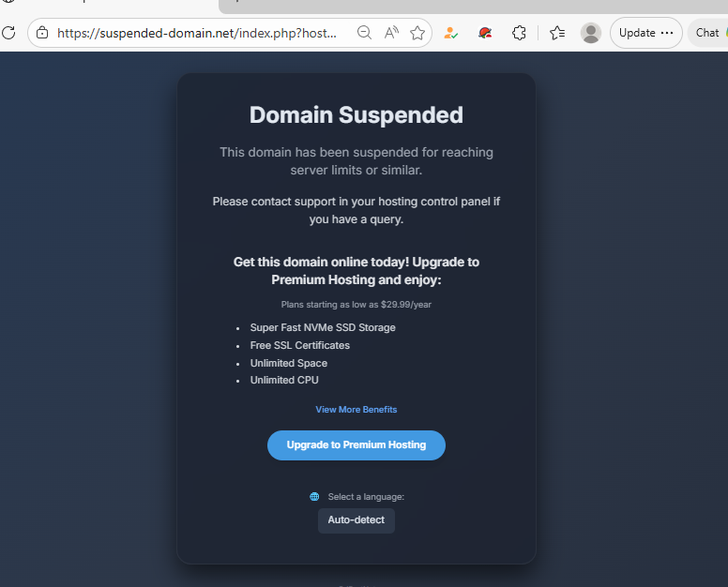Click the View More Benefits link
The image size is (728, 587).
point(356,410)
